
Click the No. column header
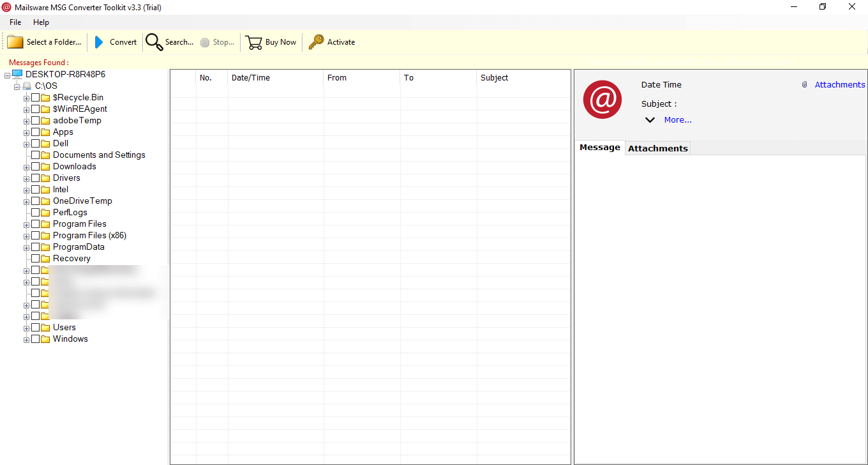pyautogui.click(x=212, y=78)
